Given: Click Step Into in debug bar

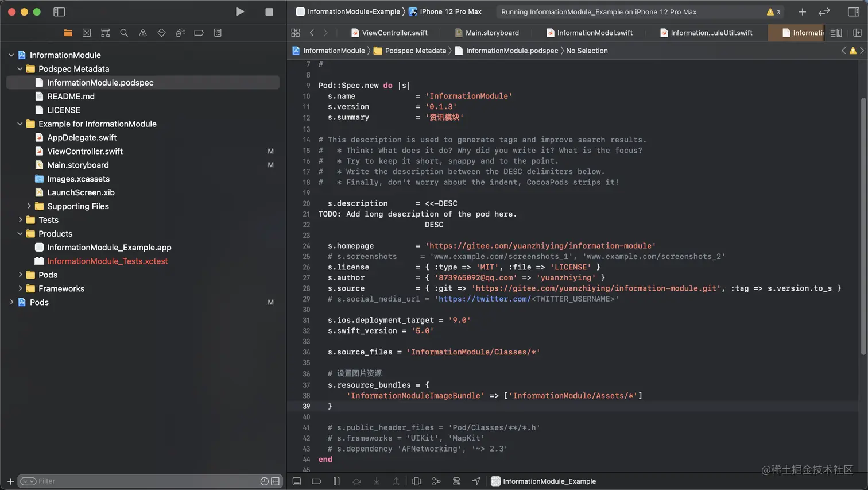Looking at the screenshot, I should 377,481.
